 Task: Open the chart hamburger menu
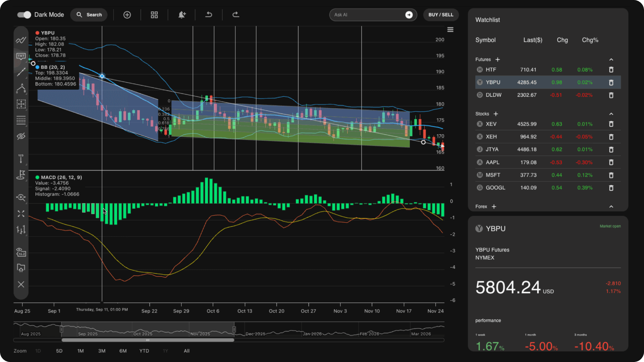click(x=450, y=30)
